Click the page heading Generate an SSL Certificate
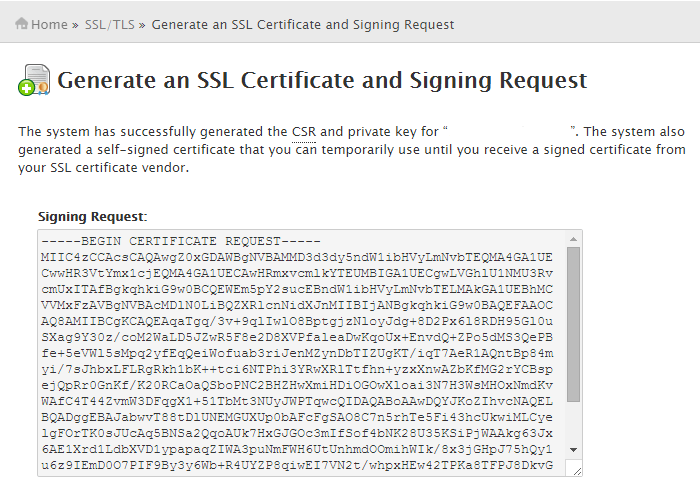 point(322,80)
